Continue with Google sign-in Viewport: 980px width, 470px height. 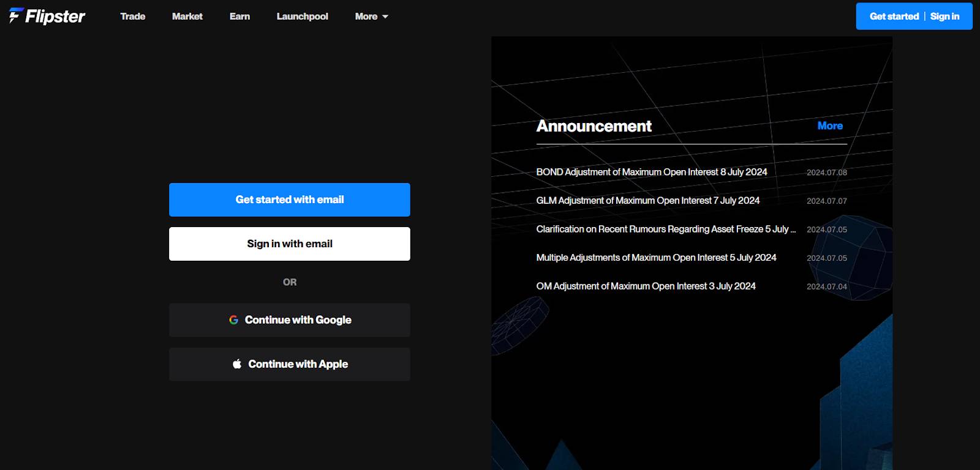(290, 320)
